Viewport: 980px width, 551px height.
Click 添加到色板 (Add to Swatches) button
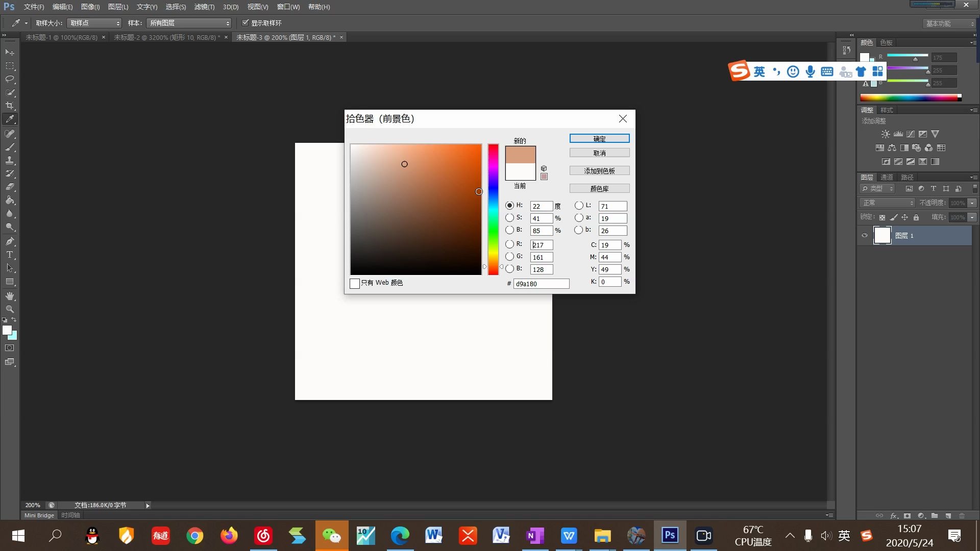pos(599,170)
